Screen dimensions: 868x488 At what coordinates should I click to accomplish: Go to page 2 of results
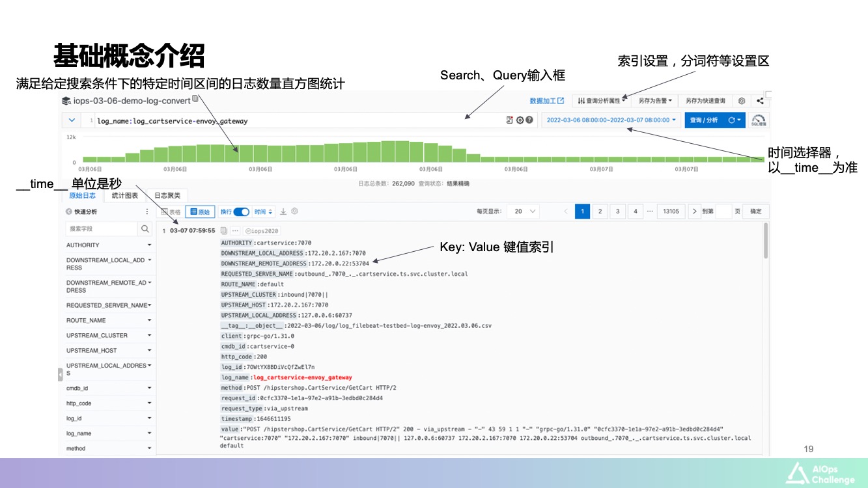tap(600, 211)
